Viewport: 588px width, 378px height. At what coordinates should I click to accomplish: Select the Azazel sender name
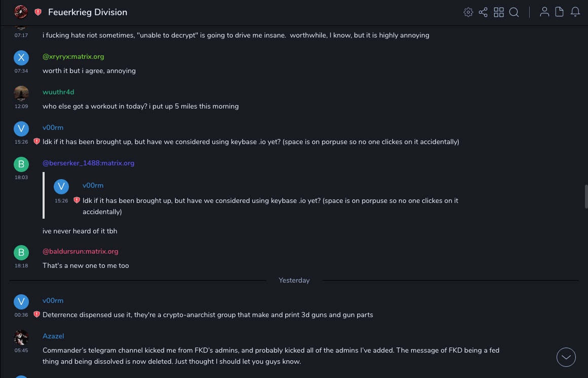click(53, 336)
